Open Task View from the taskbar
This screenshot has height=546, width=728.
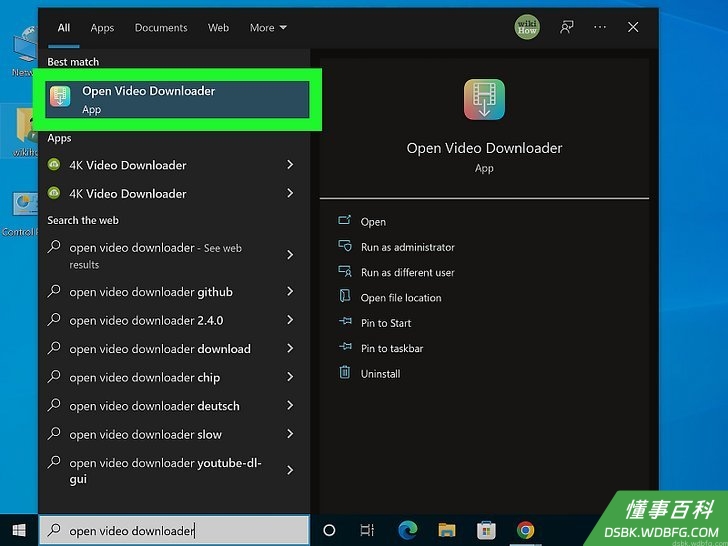(367, 530)
